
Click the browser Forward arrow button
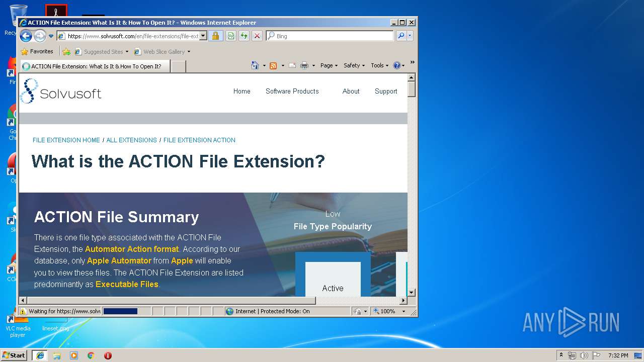pos(40,36)
